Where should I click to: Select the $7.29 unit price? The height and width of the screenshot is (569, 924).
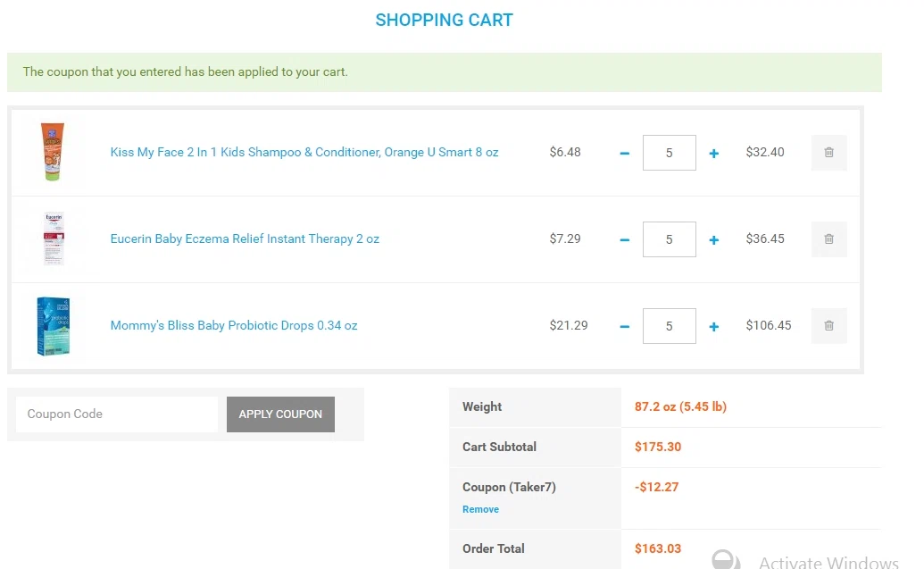click(x=565, y=238)
